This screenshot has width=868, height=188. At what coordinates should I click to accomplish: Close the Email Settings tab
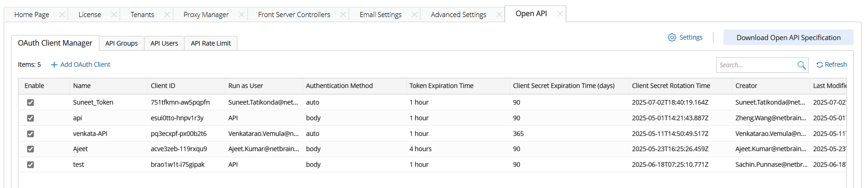pyautogui.click(x=414, y=15)
